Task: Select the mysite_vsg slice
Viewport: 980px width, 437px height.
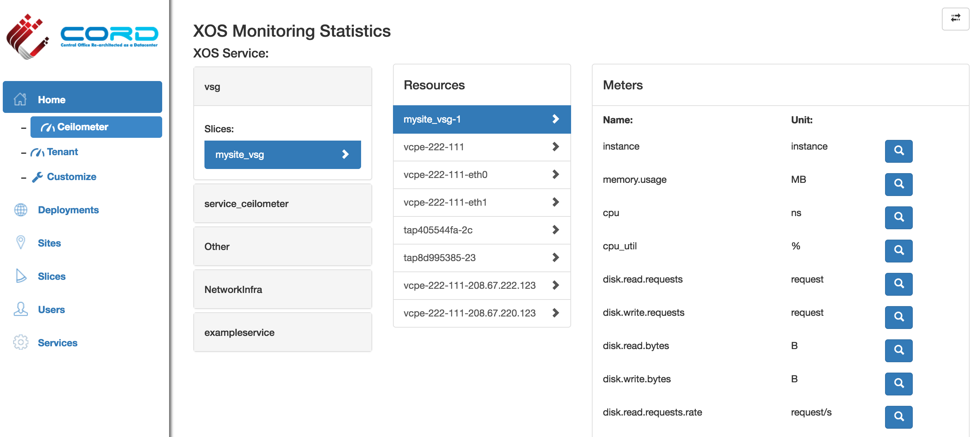Action: [x=282, y=155]
